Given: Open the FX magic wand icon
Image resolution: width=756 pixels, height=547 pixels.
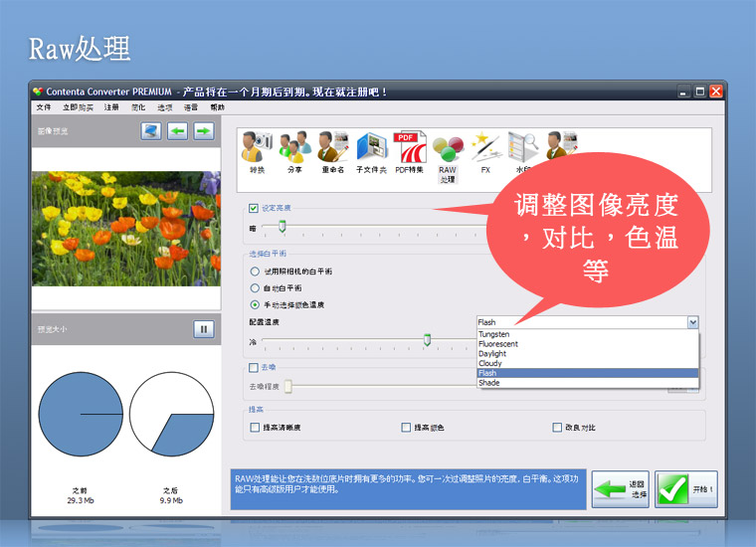Looking at the screenshot, I should coord(486,147).
